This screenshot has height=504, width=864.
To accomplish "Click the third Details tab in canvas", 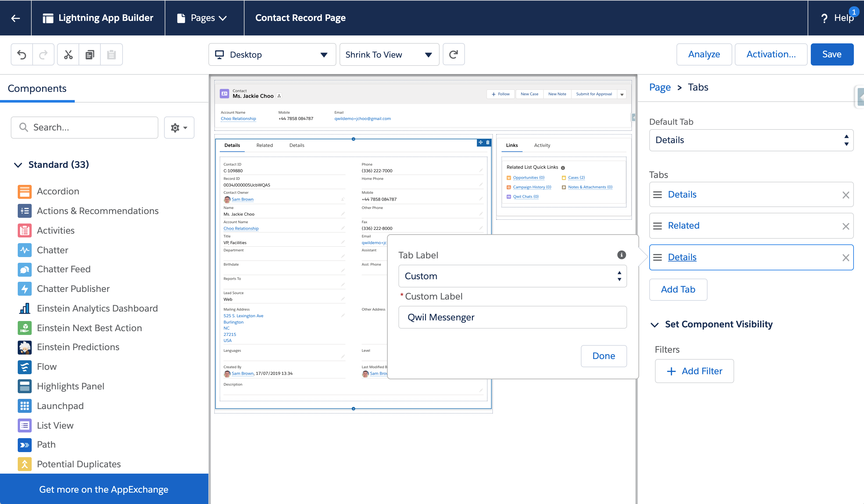I will 296,145.
